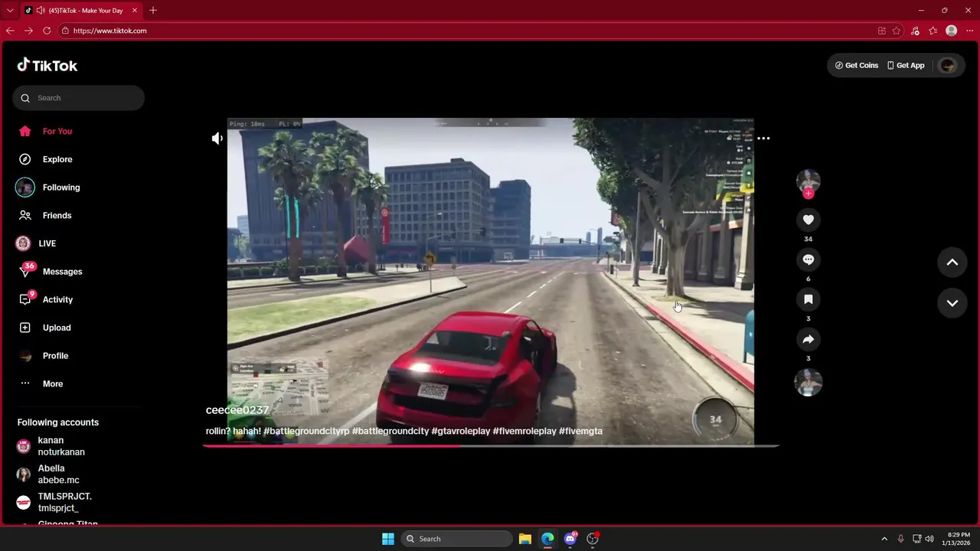This screenshot has width=980, height=551.
Task: Show hidden system tray icons
Action: click(884, 539)
